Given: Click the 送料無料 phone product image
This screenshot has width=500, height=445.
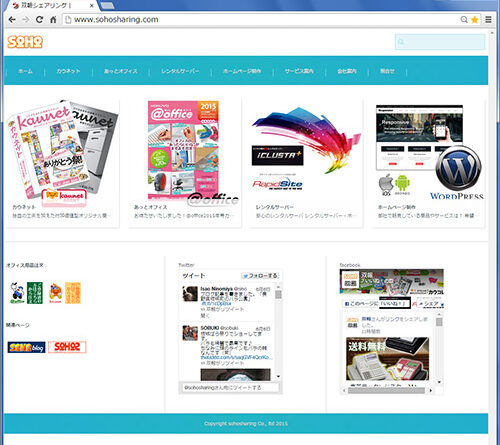Looking at the screenshot, I should [x=387, y=359].
